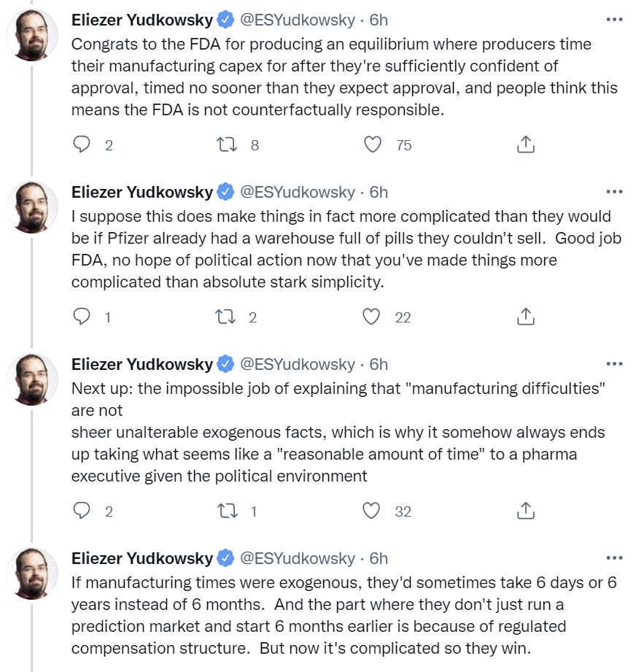Viewport: 639px width, 672px height.
Task: Retweet the "manufacturing difficulties" tweet
Action: (x=227, y=511)
